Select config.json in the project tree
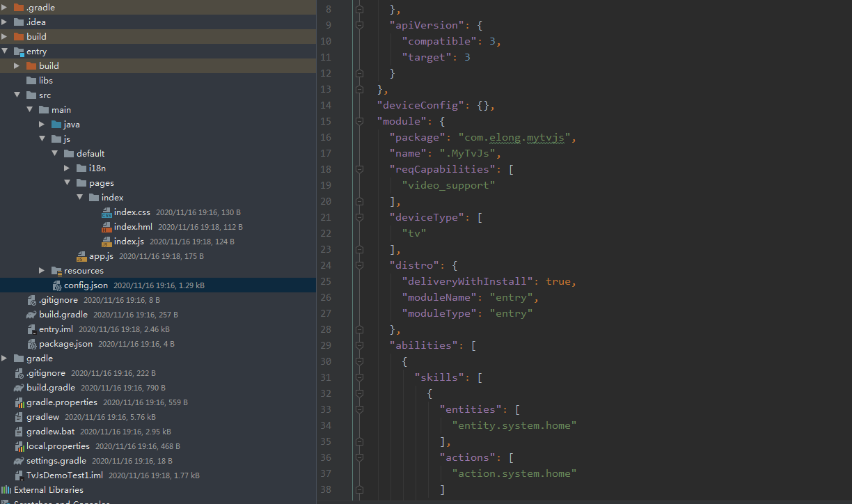This screenshot has height=504, width=852. pos(158,285)
